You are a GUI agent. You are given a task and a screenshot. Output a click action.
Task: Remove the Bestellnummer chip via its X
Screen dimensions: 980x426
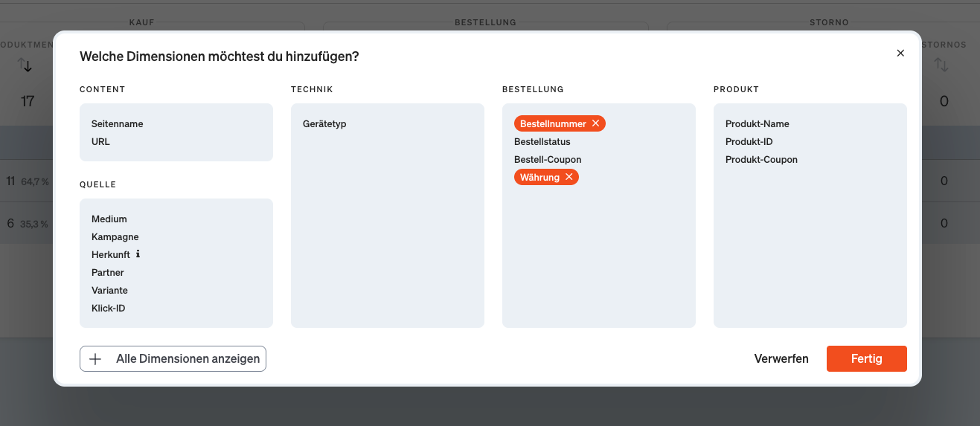point(595,123)
